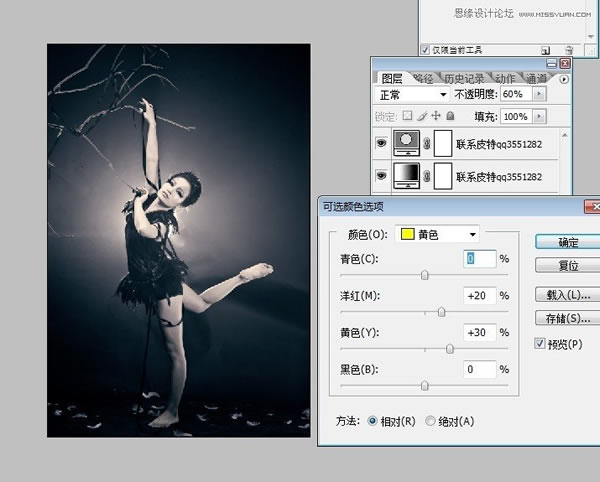Toggle 仅限当前工具 checkbox
Viewport: 600px width, 482px height.
[x=425, y=50]
